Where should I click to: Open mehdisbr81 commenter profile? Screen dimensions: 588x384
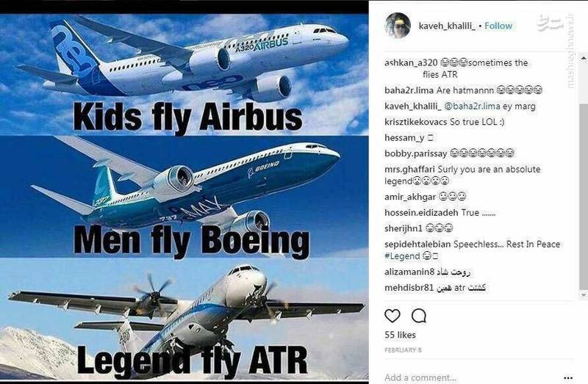pyautogui.click(x=409, y=288)
